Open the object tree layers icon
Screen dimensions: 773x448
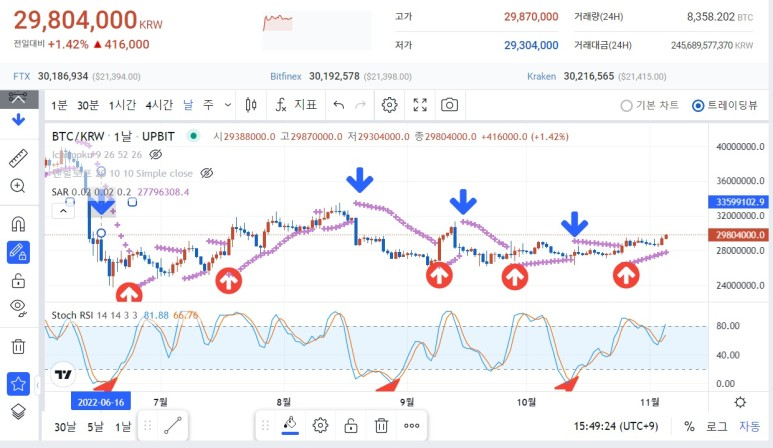pos(18,411)
